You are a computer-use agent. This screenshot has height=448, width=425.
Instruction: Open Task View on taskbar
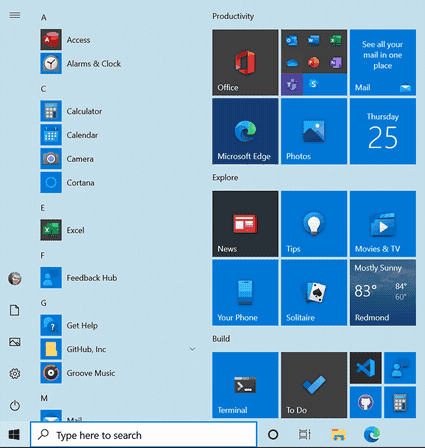point(305,435)
